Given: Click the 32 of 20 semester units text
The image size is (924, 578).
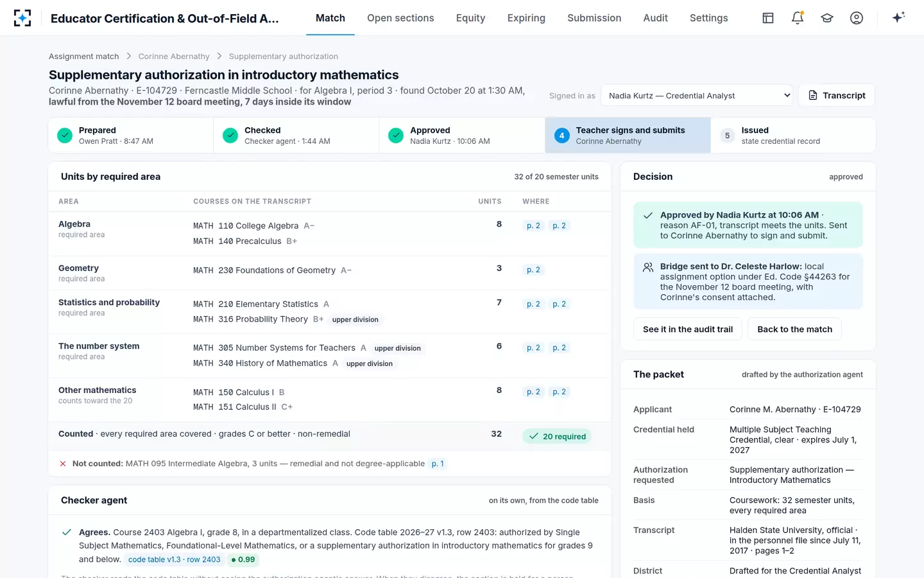Looking at the screenshot, I should [x=556, y=177].
